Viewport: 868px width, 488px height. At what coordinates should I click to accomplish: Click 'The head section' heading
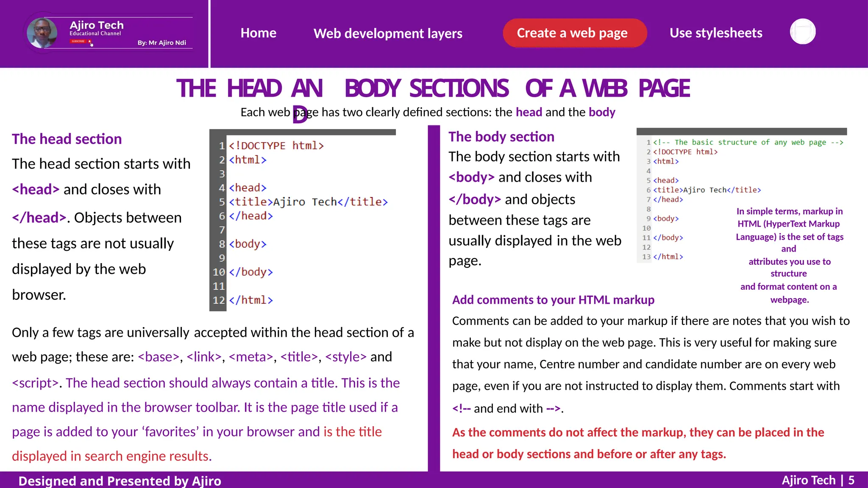(67, 139)
